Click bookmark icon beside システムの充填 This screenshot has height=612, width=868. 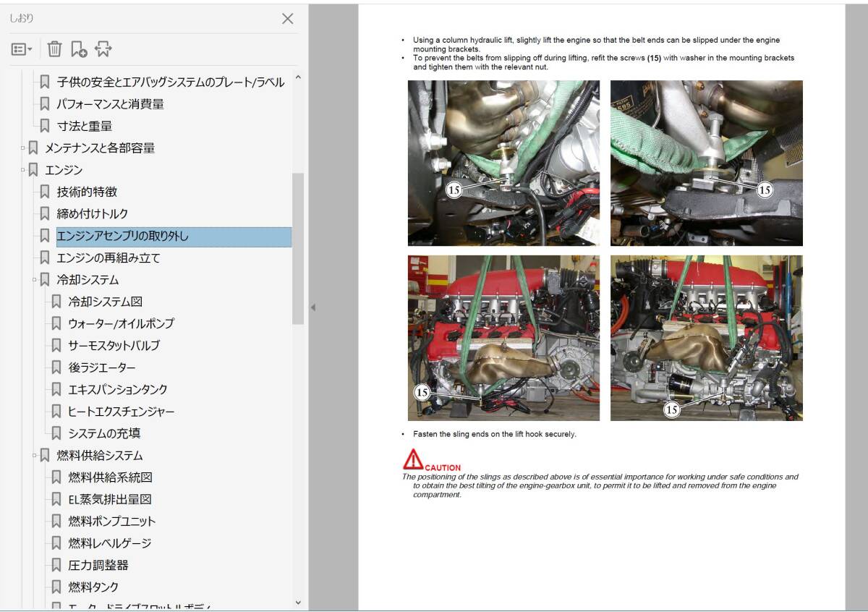click(x=56, y=433)
